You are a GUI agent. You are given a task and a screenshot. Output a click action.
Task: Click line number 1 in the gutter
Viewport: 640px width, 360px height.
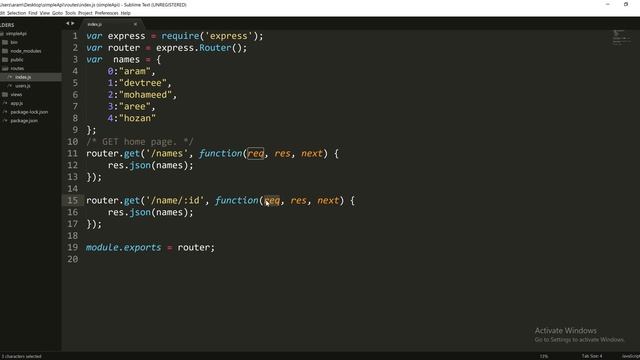75,36
